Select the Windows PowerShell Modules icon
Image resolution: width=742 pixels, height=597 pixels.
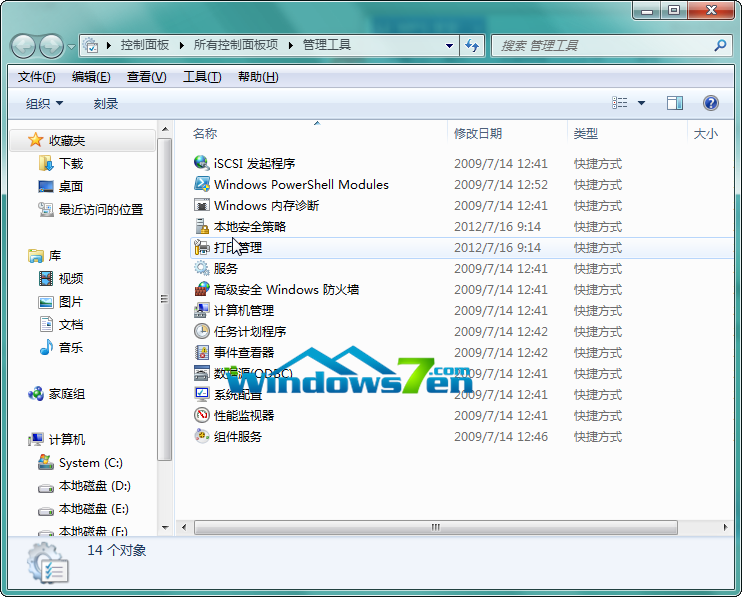(201, 184)
